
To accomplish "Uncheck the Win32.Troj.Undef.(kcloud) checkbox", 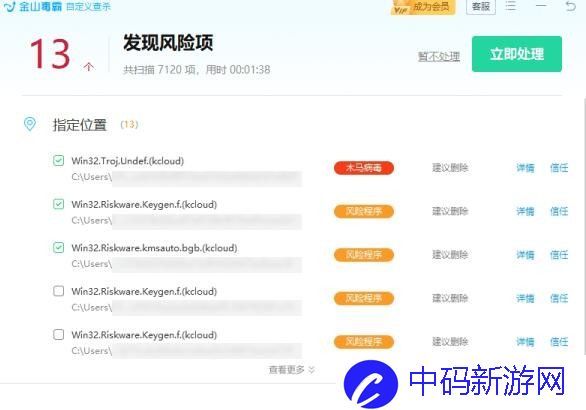I will pyautogui.click(x=58, y=161).
